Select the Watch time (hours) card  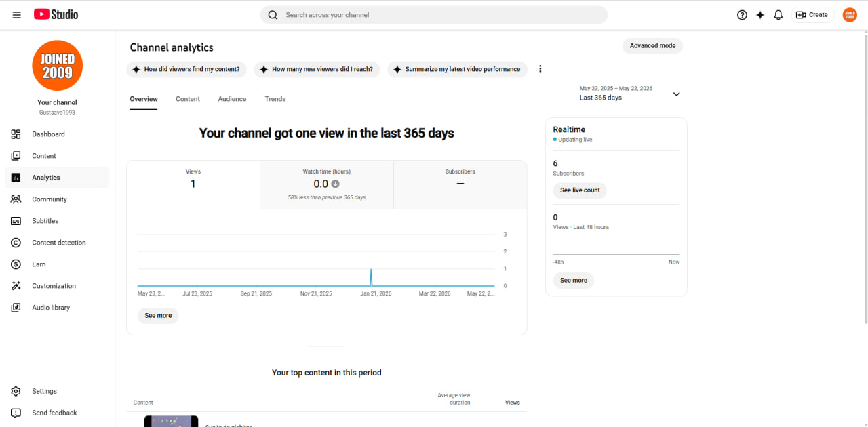coord(327,184)
